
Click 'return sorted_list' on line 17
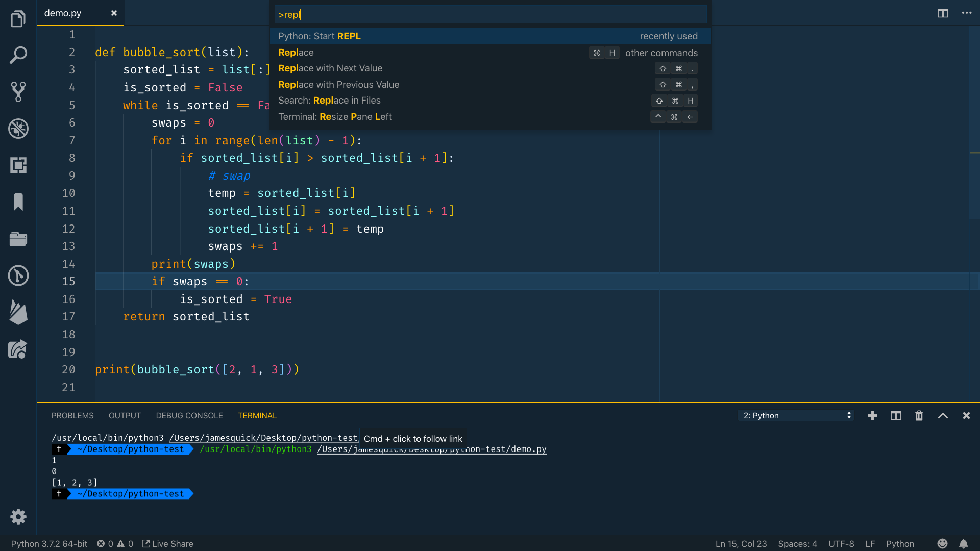click(186, 317)
